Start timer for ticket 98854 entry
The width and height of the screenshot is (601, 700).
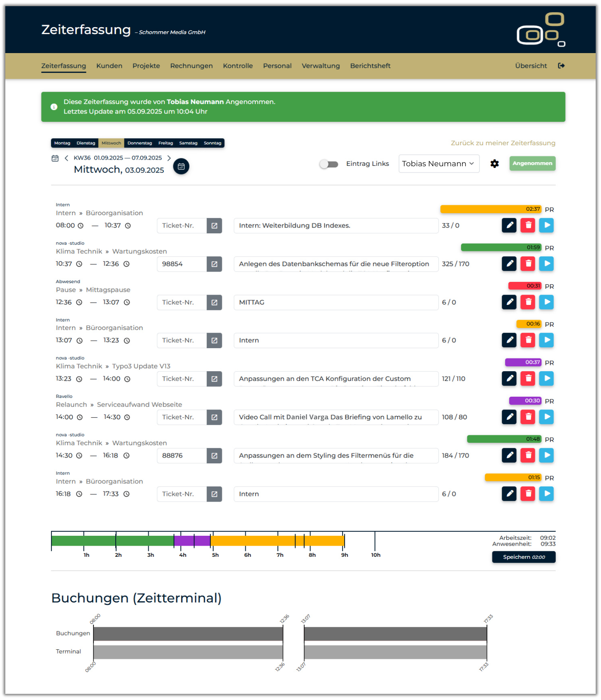(x=546, y=264)
